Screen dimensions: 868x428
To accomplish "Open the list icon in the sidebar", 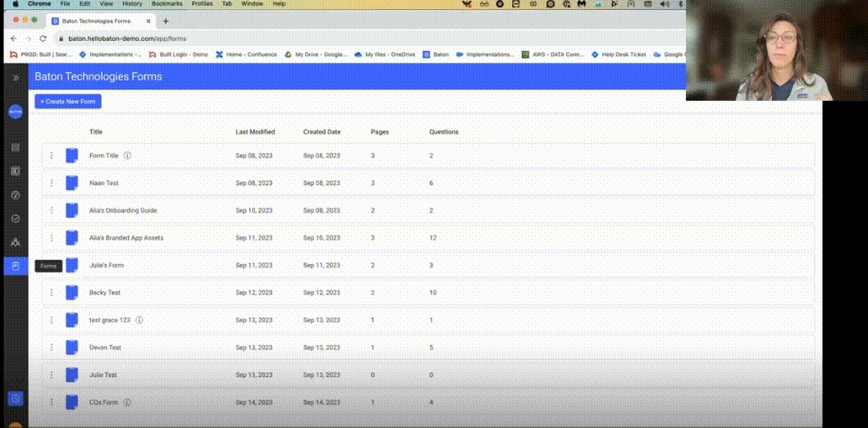I will coord(16,147).
